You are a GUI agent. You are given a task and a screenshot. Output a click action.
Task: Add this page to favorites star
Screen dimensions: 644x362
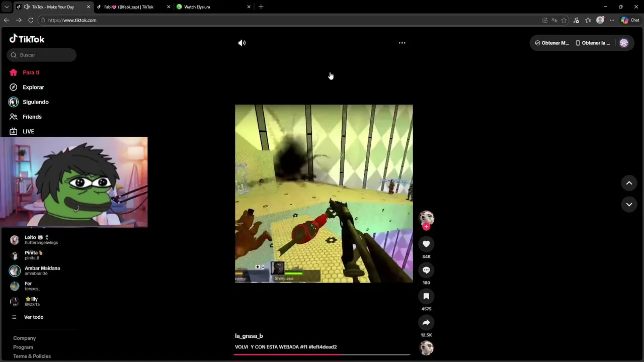click(564, 20)
